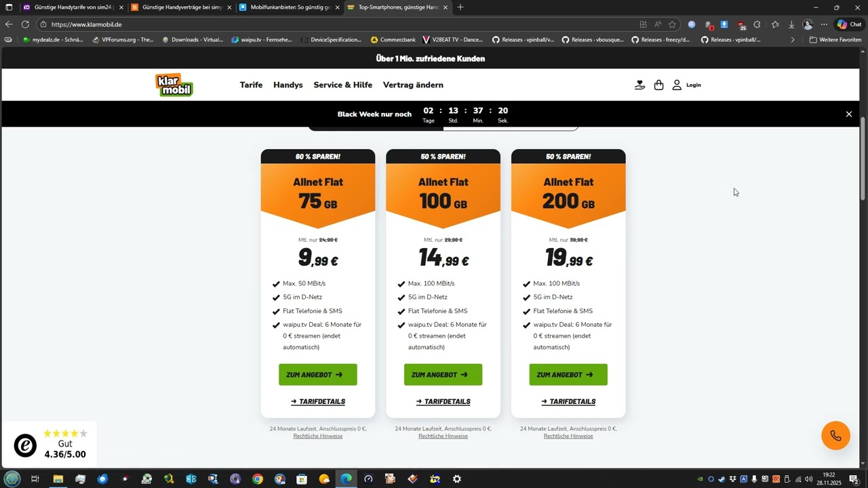Open Tarifdetails of 100 GB plan
Screen dimensions: 868x488
[443, 401]
